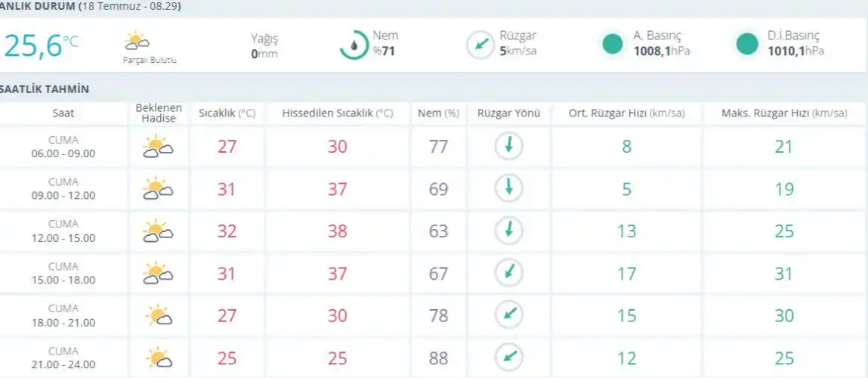Image resolution: width=868 pixels, height=378 pixels.
Task: Click wind direction icon for 09.00 - 12.00
Action: point(508,188)
